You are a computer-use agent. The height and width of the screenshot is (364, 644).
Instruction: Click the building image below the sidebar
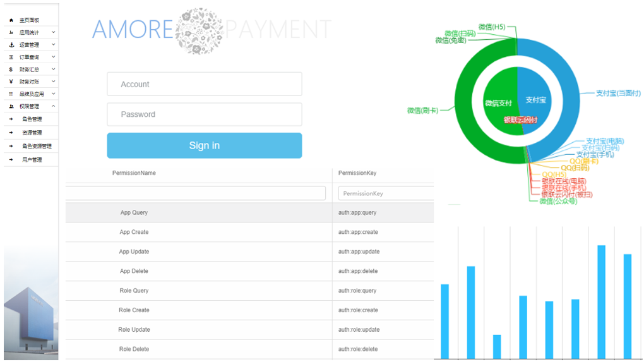pyautogui.click(x=31, y=324)
